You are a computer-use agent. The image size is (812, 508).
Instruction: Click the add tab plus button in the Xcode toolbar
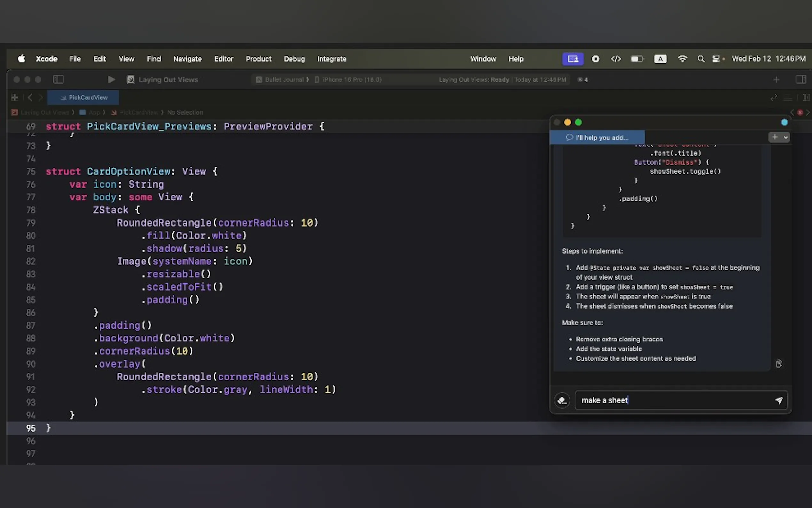(x=776, y=80)
